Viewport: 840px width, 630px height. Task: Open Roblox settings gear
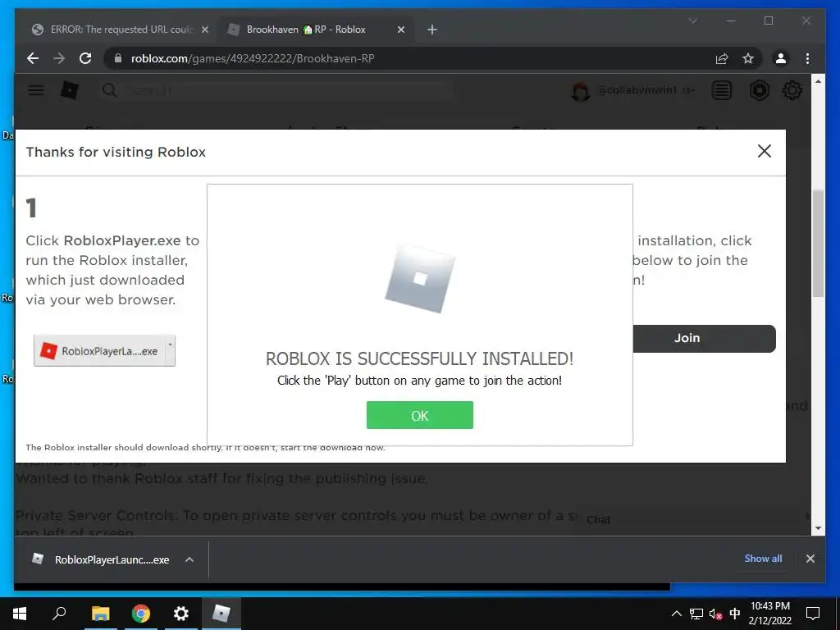tap(792, 90)
